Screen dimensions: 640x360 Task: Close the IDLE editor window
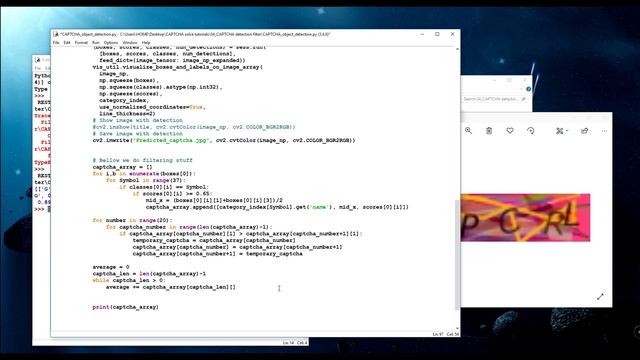452,34
